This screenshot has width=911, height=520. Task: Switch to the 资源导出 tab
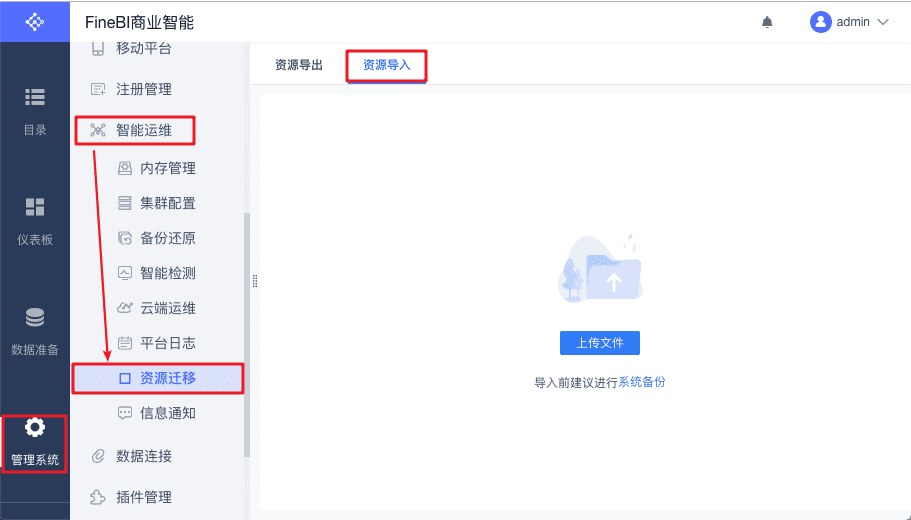click(x=299, y=65)
